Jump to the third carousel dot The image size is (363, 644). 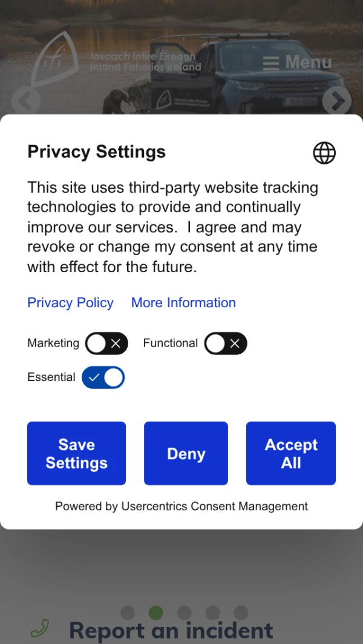pos(185,613)
